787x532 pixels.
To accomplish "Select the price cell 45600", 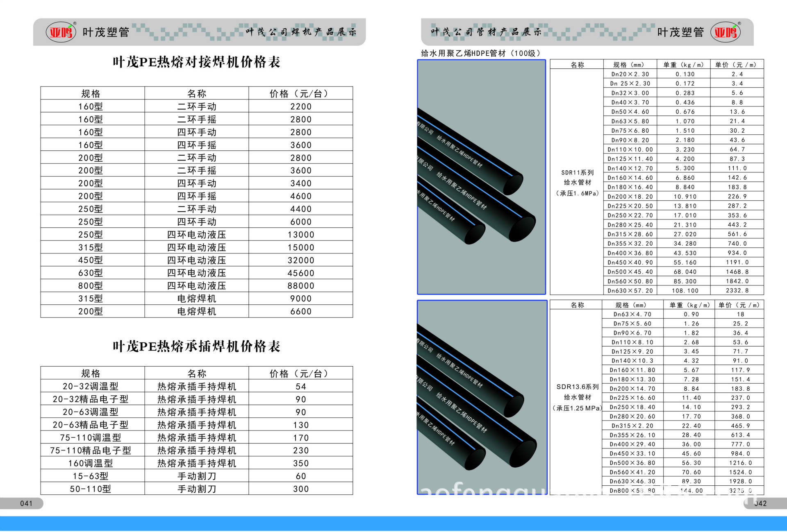I will click(x=301, y=273).
